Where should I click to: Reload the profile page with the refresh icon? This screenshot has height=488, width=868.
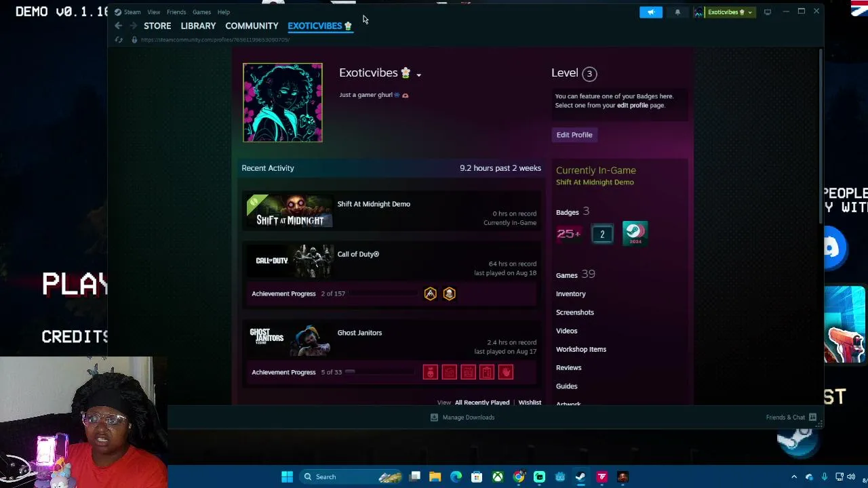[119, 40]
